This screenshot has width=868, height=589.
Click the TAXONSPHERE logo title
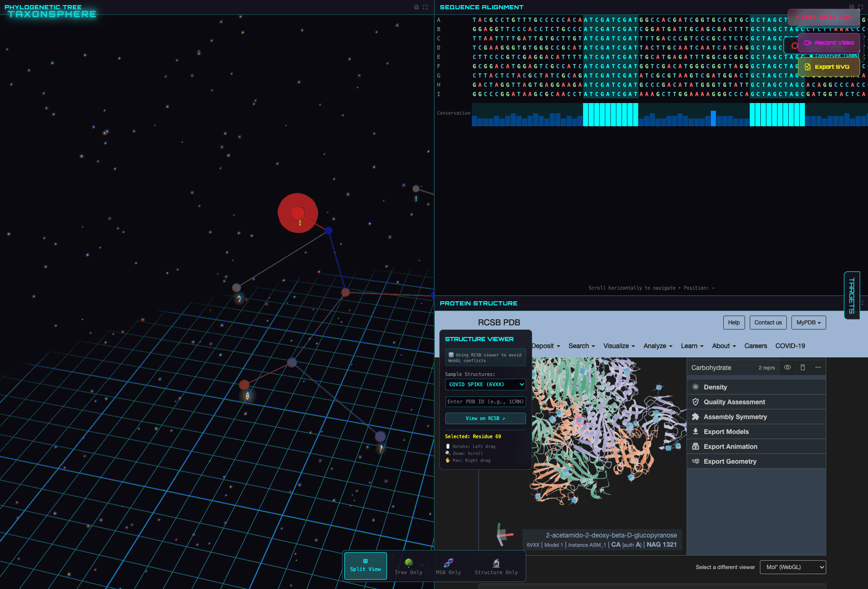click(52, 14)
